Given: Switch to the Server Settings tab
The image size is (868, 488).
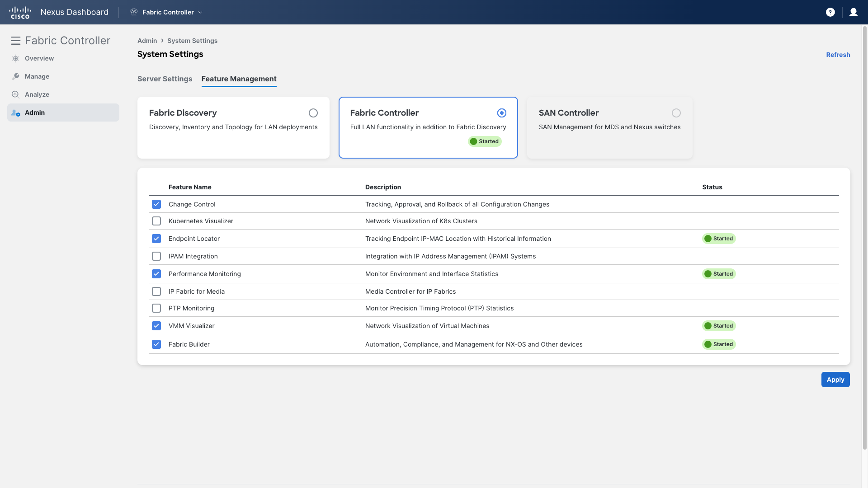Looking at the screenshot, I should 165,79.
